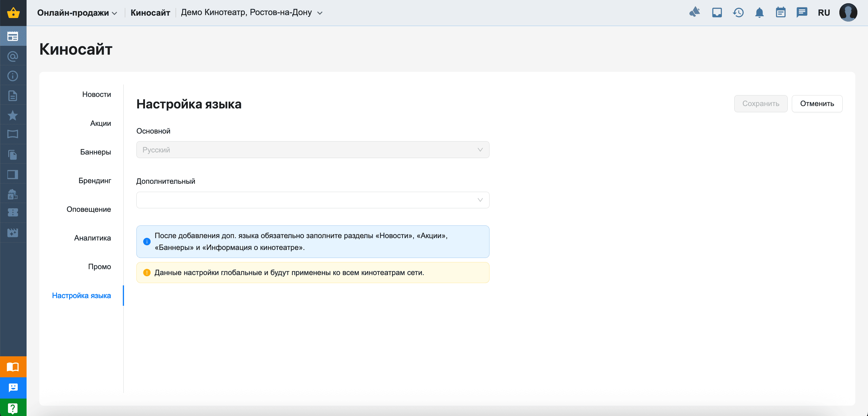Open the blue feedback chat icon
The image size is (868, 416).
tap(13, 388)
